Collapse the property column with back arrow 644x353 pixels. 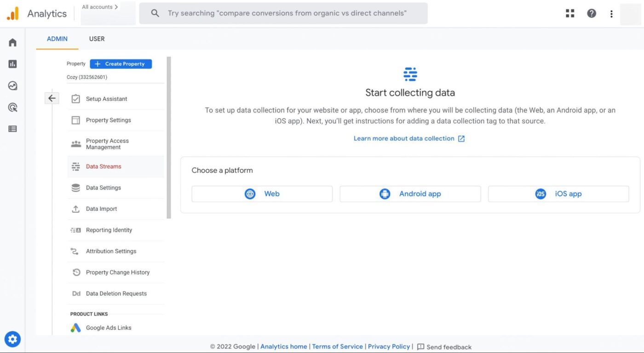pos(52,98)
